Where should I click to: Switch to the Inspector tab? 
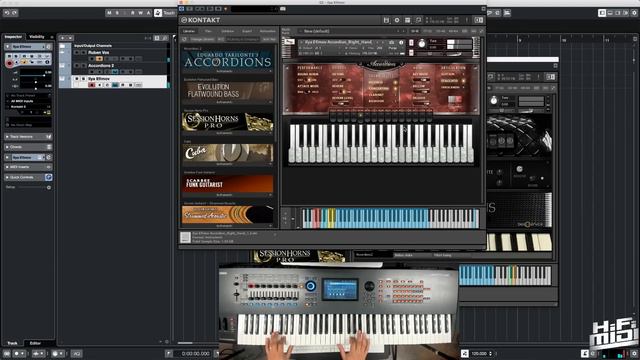pos(13,37)
